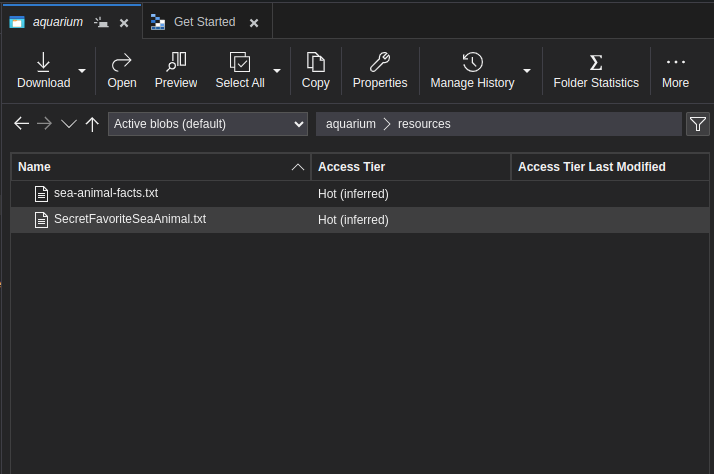
Task: Copy the selected blob
Action: (x=316, y=63)
